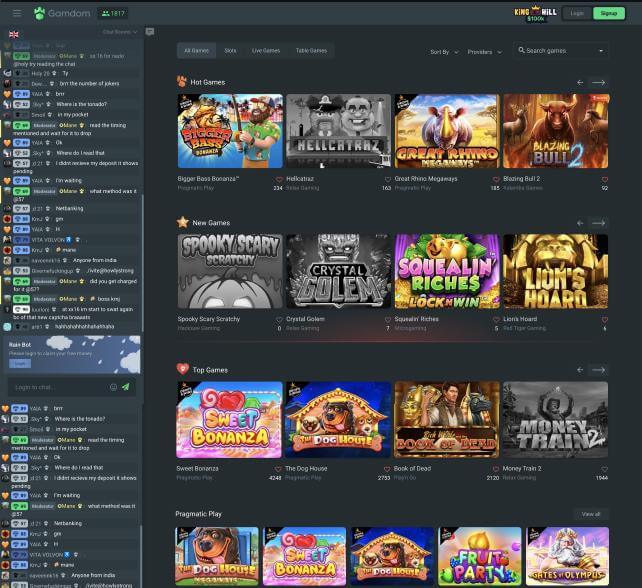The width and height of the screenshot is (642, 588).
Task: Toggle the chat panel icon
Action: point(150,32)
